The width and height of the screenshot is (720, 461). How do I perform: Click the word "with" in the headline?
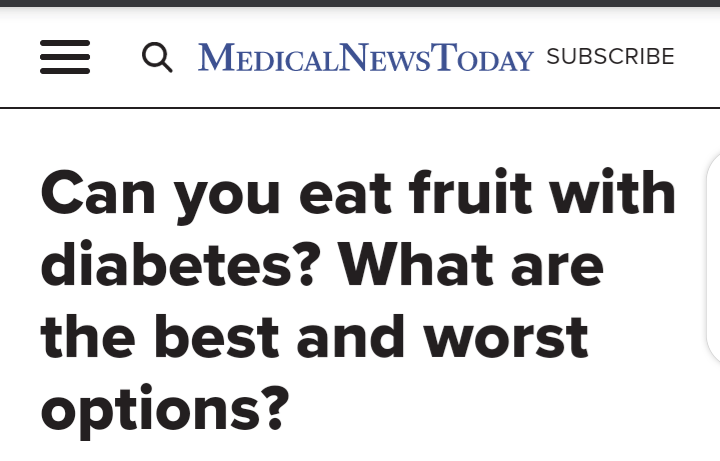612,192
